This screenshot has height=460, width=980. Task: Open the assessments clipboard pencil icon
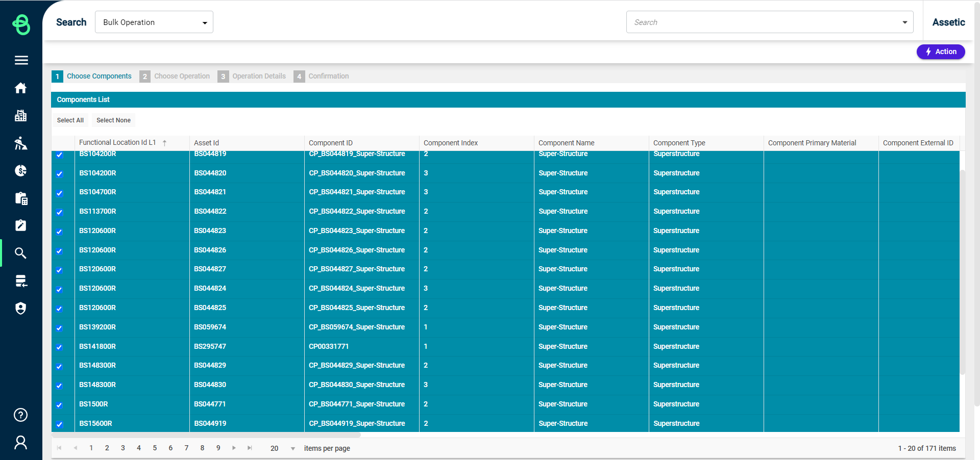point(21,225)
